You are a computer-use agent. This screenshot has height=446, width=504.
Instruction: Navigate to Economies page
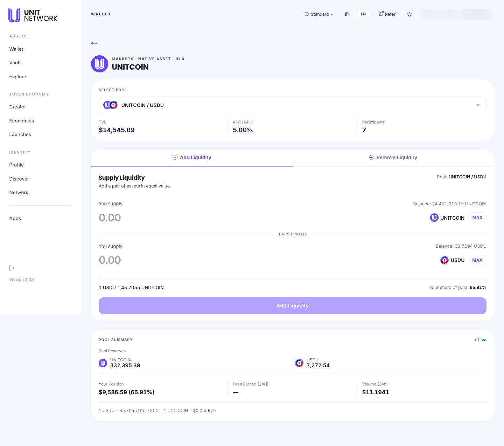[x=22, y=121]
